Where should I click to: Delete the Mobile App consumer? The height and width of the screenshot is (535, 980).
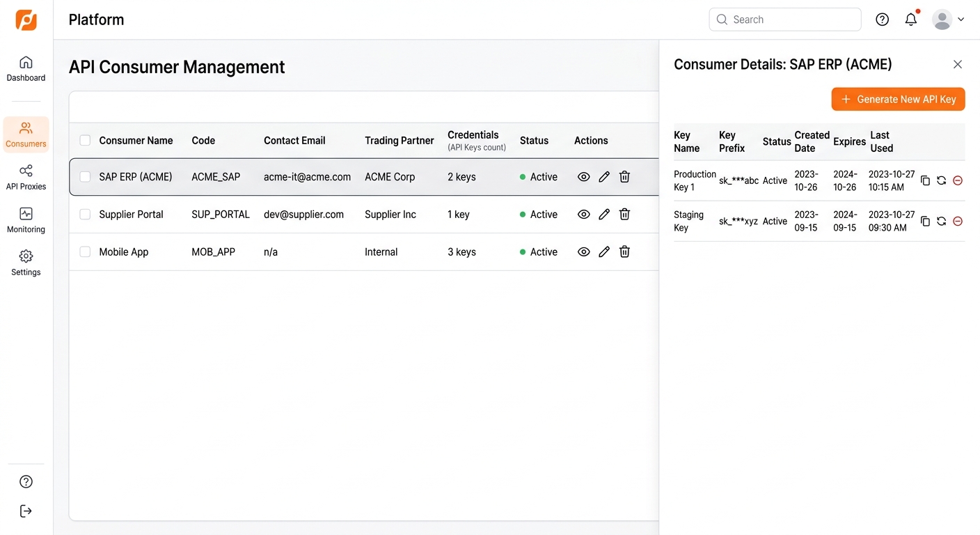[625, 252]
